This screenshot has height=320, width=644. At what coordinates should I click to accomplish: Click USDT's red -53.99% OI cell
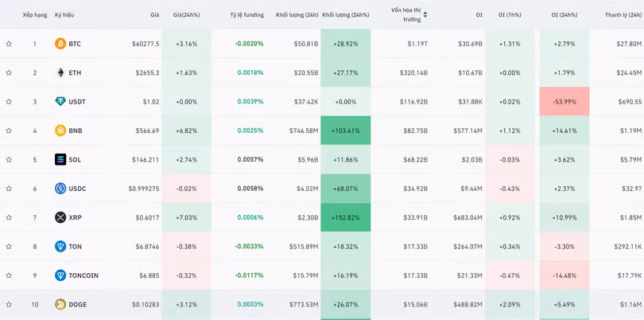tap(564, 102)
